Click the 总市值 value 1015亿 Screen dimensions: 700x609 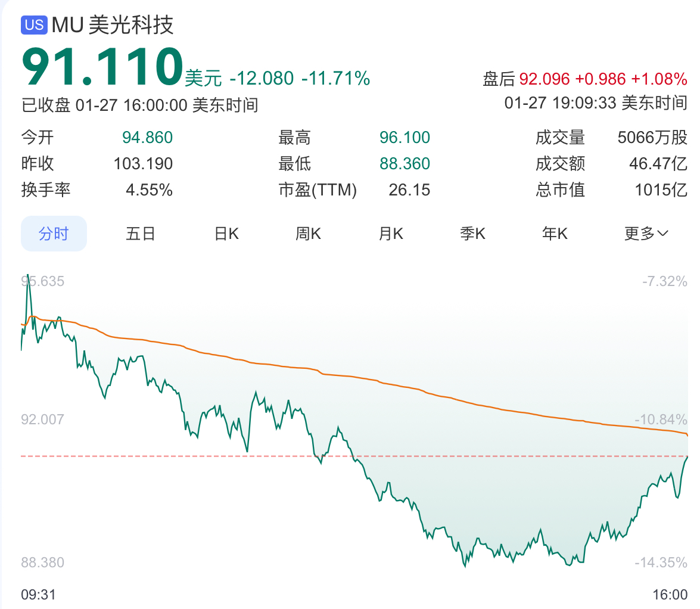coord(661,190)
